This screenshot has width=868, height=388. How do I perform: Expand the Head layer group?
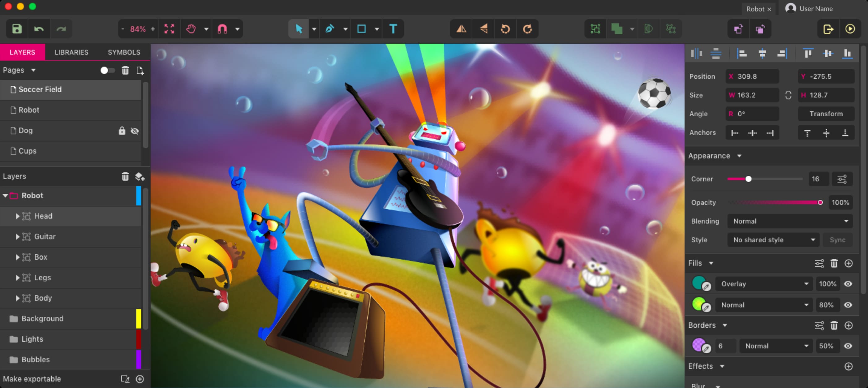point(17,216)
